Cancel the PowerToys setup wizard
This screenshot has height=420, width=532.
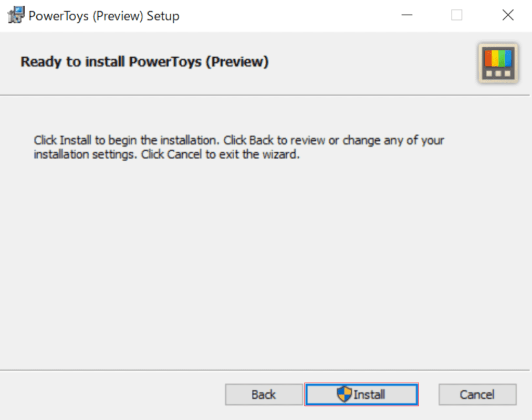point(477,395)
